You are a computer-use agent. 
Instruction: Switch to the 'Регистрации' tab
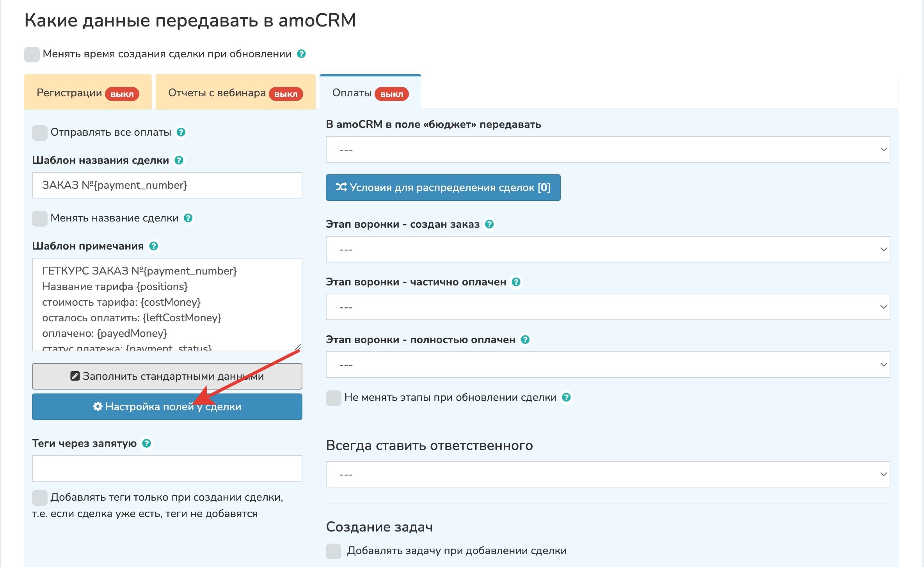[88, 93]
